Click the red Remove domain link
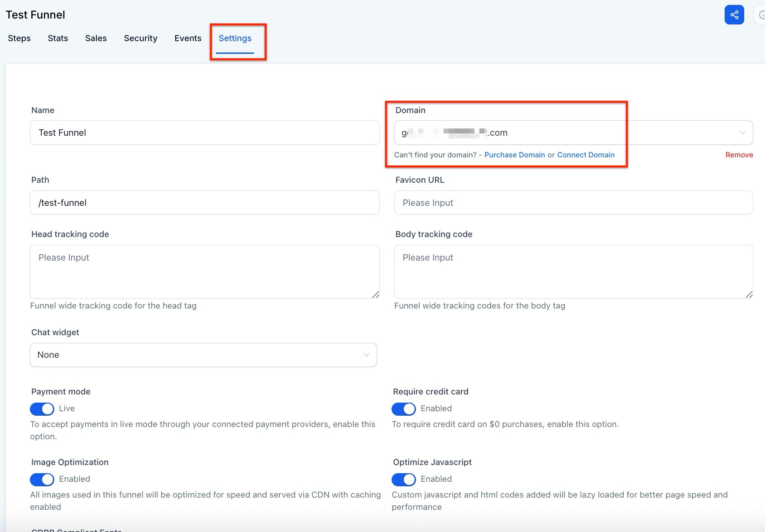Screen dimensions: 765x532 tap(739, 155)
